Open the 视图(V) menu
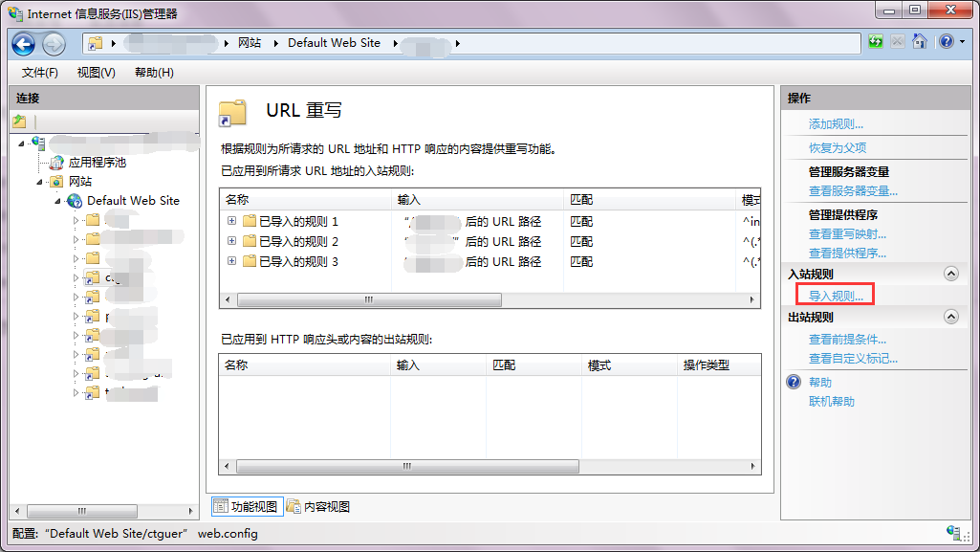 (x=96, y=73)
